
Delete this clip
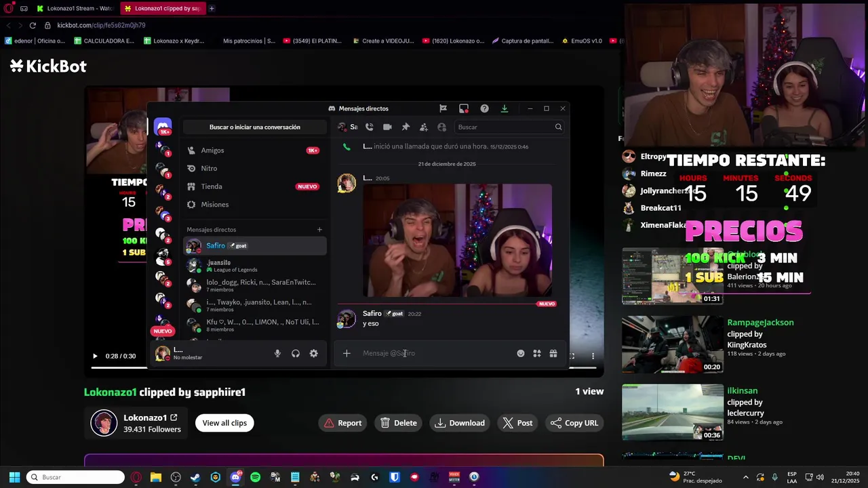point(399,423)
